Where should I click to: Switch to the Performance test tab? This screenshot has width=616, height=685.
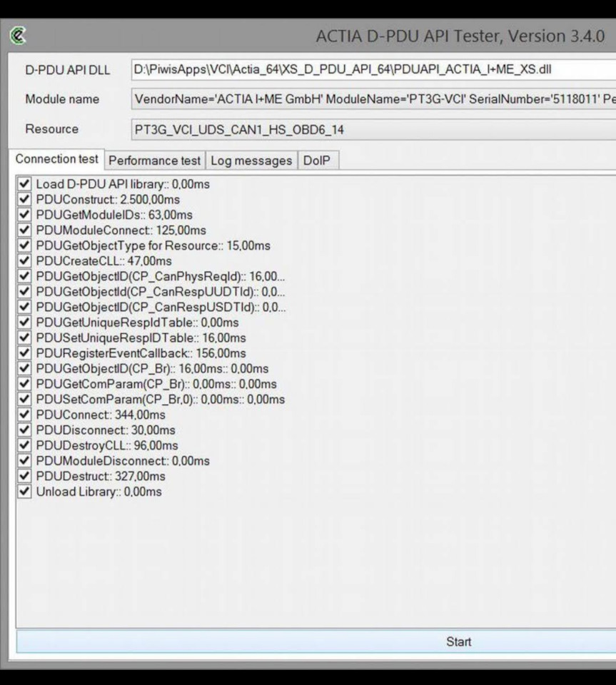[155, 161]
